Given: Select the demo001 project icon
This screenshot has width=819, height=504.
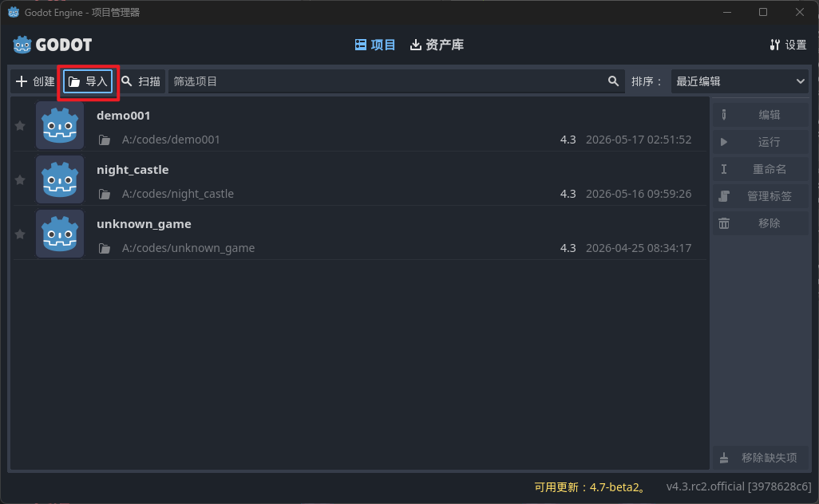Looking at the screenshot, I should (60, 125).
